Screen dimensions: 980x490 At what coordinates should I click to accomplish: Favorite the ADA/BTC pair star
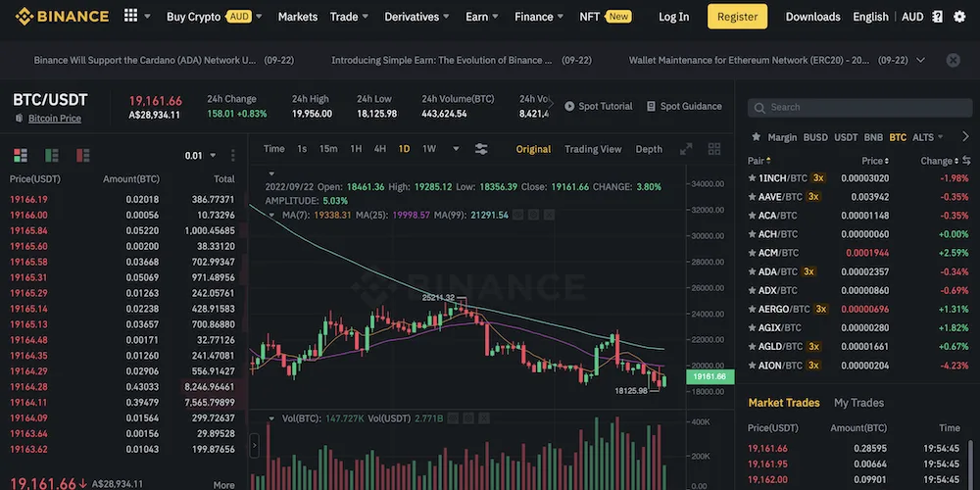point(752,271)
